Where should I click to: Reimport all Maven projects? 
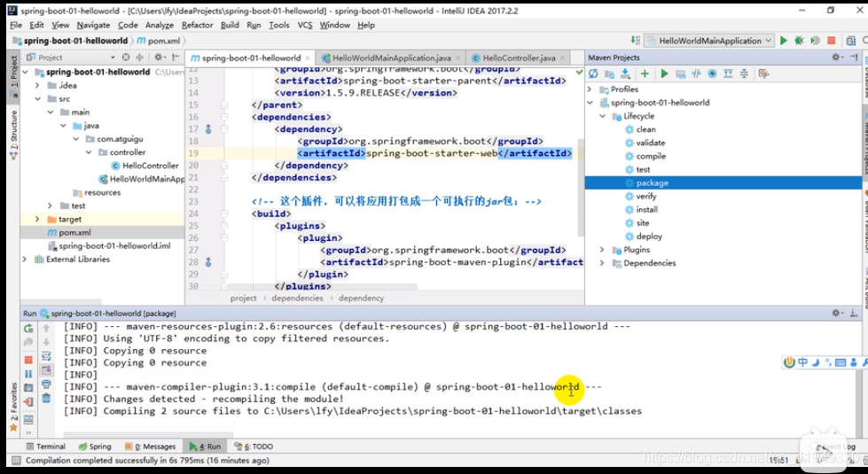click(593, 74)
